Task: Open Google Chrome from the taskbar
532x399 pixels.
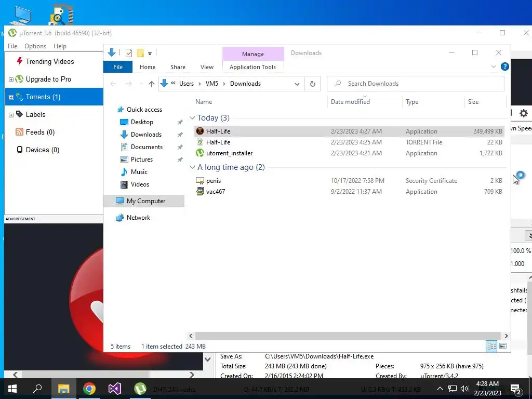Action: [x=89, y=389]
